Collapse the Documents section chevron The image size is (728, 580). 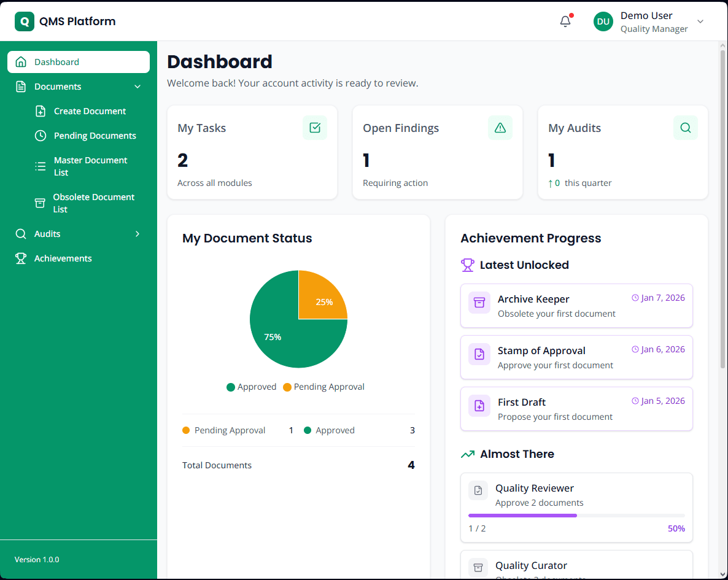pyautogui.click(x=137, y=87)
